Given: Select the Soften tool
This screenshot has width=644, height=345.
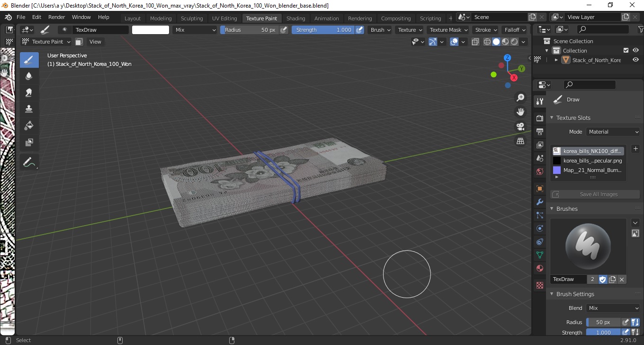Looking at the screenshot, I should pyautogui.click(x=29, y=76).
